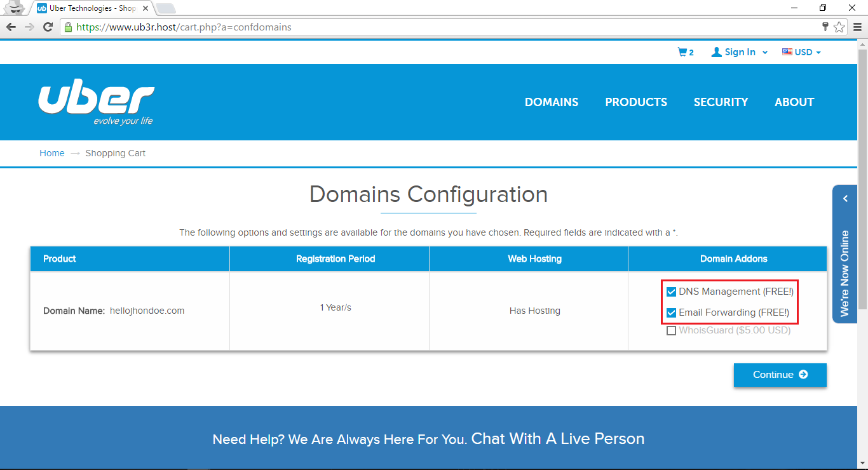Screen dimensions: 868x470
Task: Bookmark page using the star icon
Action: pos(839,27)
